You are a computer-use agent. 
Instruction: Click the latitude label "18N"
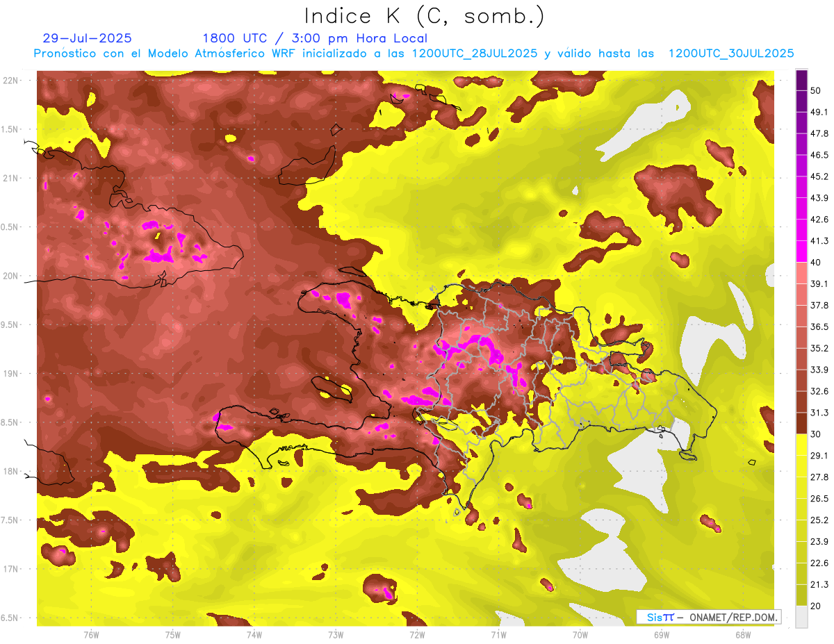(x=12, y=471)
